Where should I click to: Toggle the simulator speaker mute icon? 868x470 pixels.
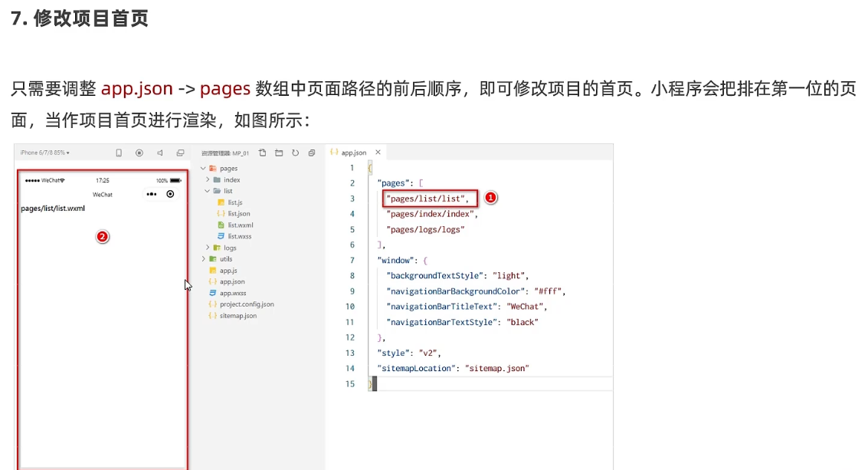pyautogui.click(x=160, y=153)
